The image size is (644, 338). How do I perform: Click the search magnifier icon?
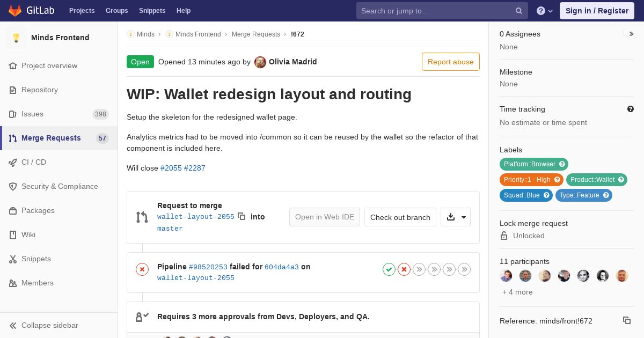[x=519, y=11]
